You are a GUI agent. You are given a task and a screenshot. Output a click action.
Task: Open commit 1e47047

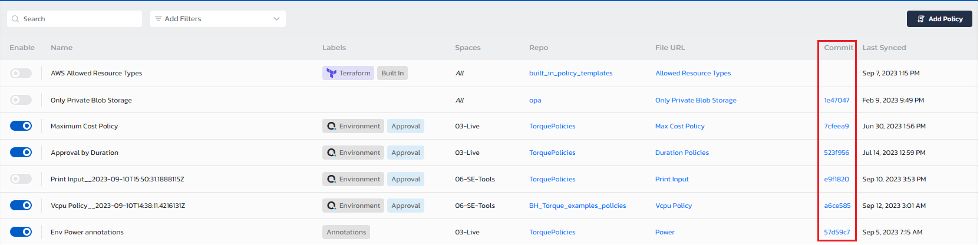click(837, 100)
